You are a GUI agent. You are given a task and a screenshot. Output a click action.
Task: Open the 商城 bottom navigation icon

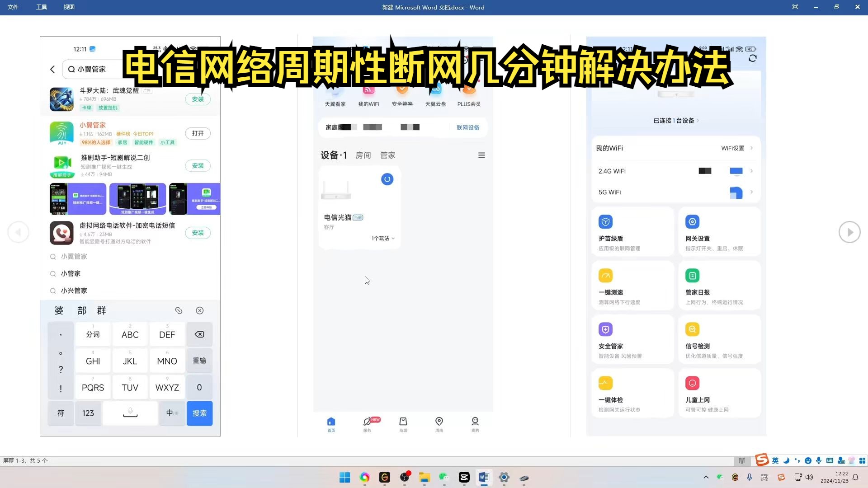click(x=403, y=424)
